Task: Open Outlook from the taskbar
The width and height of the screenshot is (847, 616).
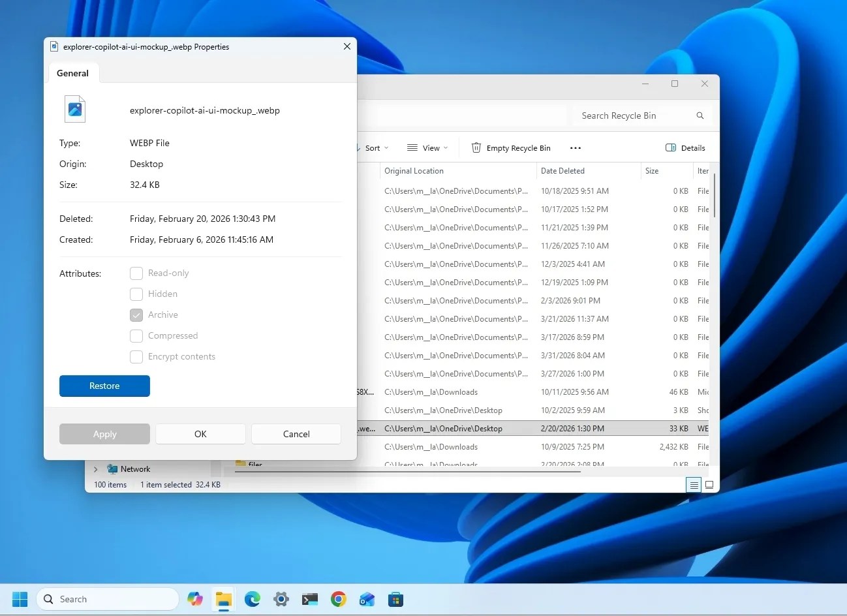Action: pos(367,599)
